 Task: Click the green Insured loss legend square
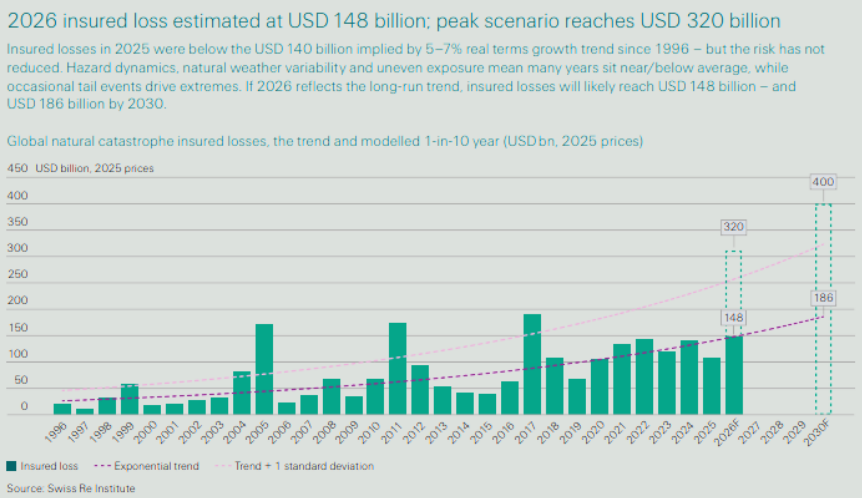11,466
